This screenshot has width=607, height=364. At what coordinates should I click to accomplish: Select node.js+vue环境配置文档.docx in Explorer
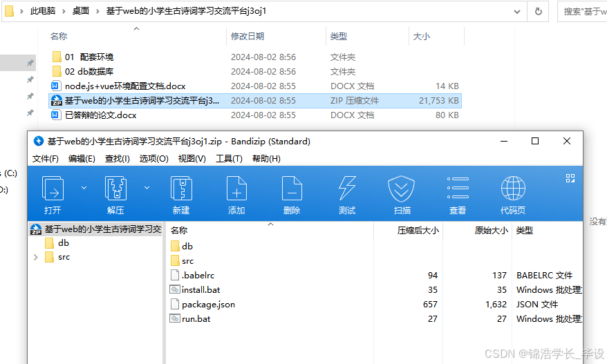point(118,86)
